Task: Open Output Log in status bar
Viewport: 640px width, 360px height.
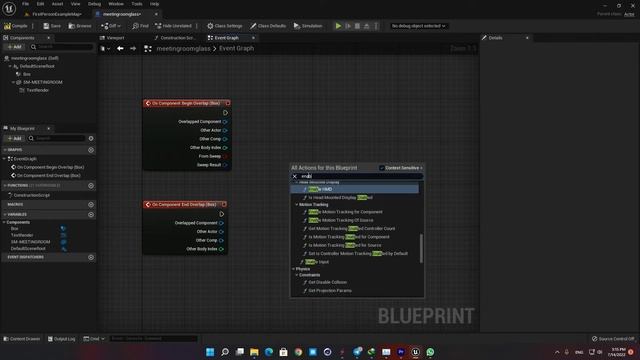Action: 62,339
